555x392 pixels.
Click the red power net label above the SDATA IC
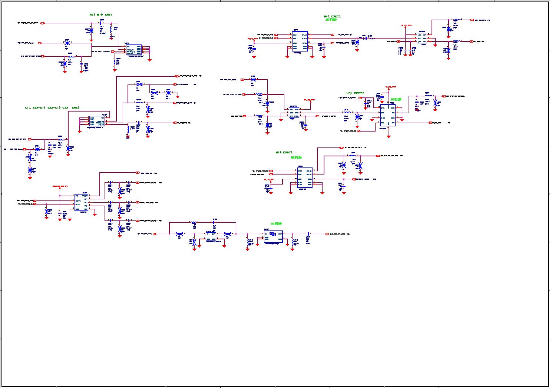(60, 186)
